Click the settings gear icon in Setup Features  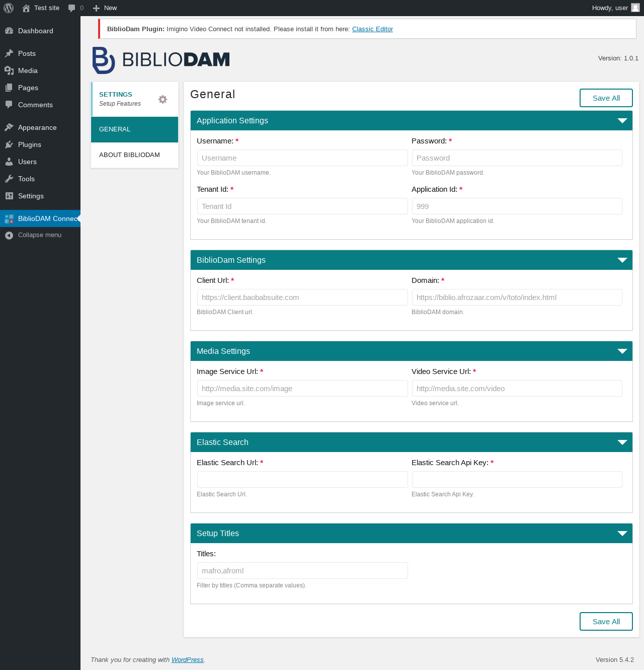(x=163, y=99)
